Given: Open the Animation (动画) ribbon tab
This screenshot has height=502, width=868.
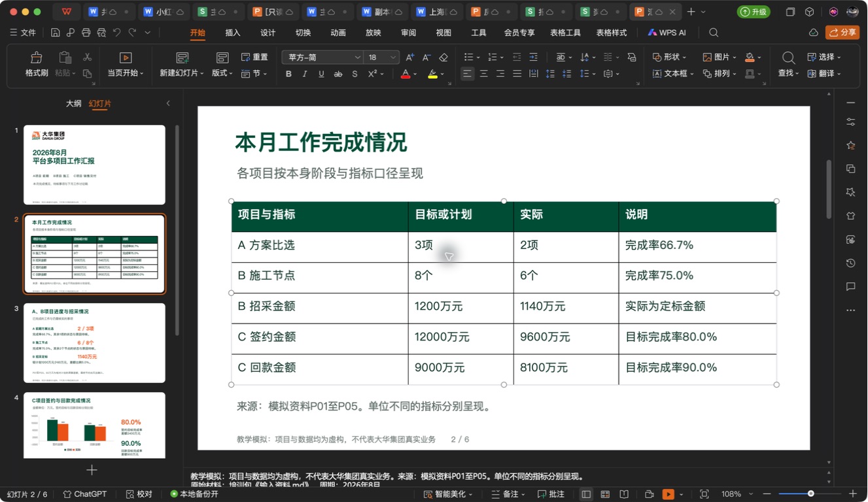Looking at the screenshot, I should click(338, 33).
